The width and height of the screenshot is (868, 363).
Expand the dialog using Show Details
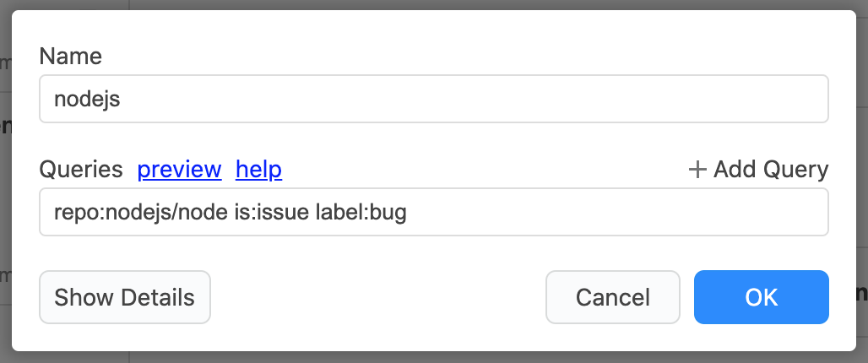tap(125, 297)
